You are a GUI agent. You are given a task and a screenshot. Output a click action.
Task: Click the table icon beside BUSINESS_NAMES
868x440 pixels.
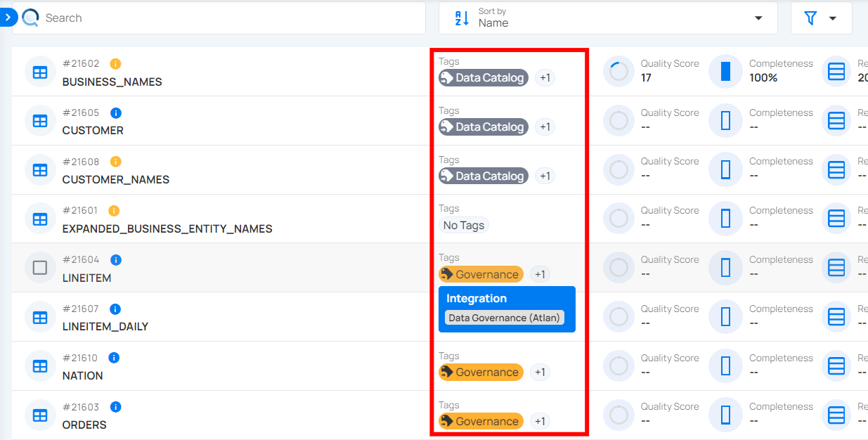pos(40,71)
